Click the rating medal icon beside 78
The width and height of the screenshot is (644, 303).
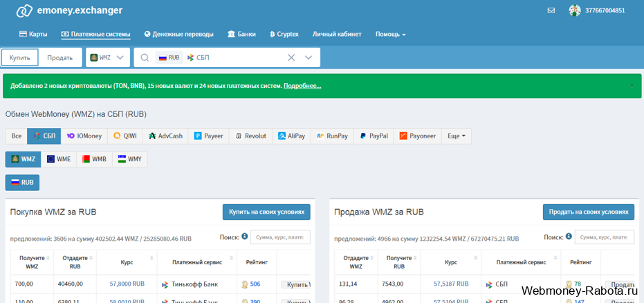click(x=569, y=284)
